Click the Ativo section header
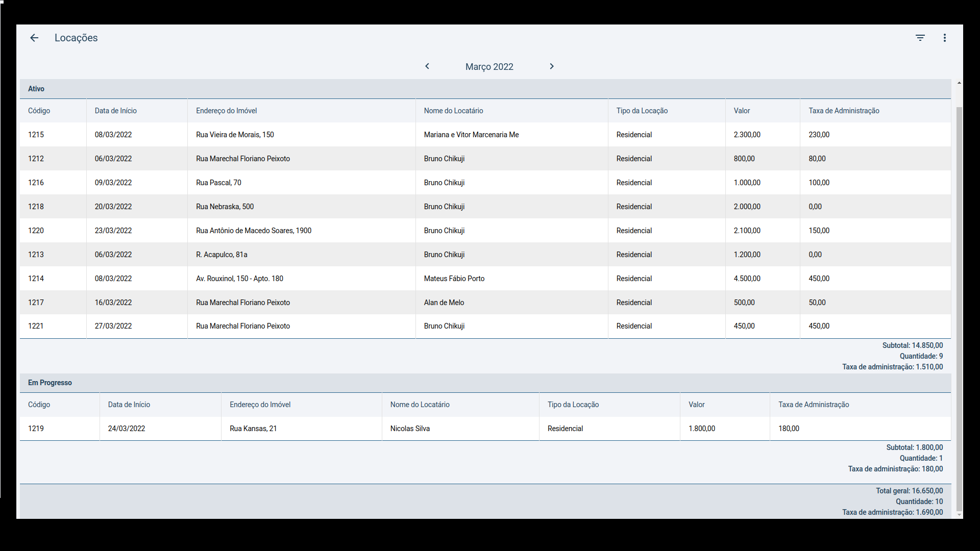Viewport: 980px width, 551px height. click(485, 89)
